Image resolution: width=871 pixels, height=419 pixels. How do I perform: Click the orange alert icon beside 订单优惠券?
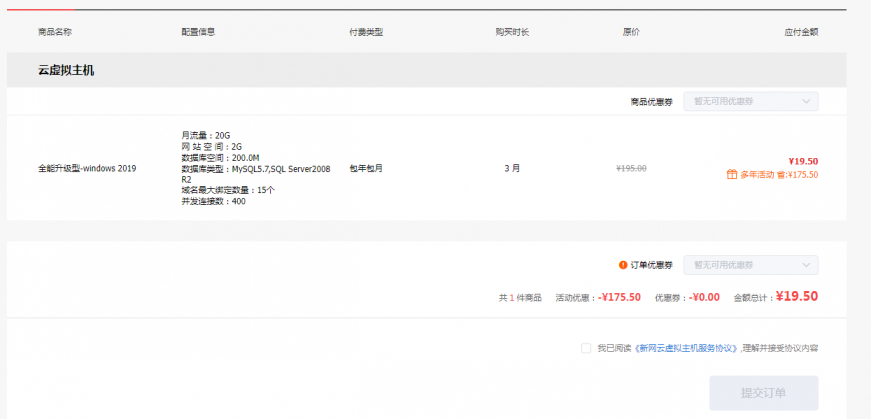[x=623, y=265]
